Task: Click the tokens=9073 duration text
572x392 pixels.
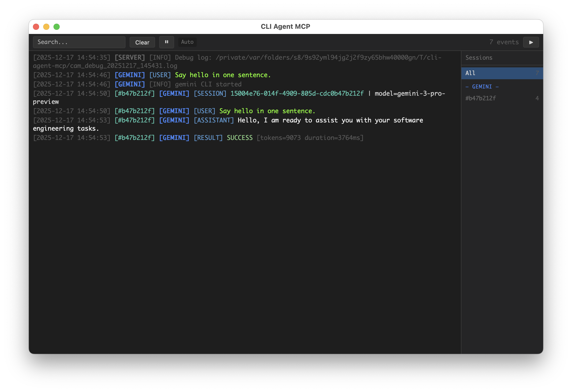Action: [310, 138]
